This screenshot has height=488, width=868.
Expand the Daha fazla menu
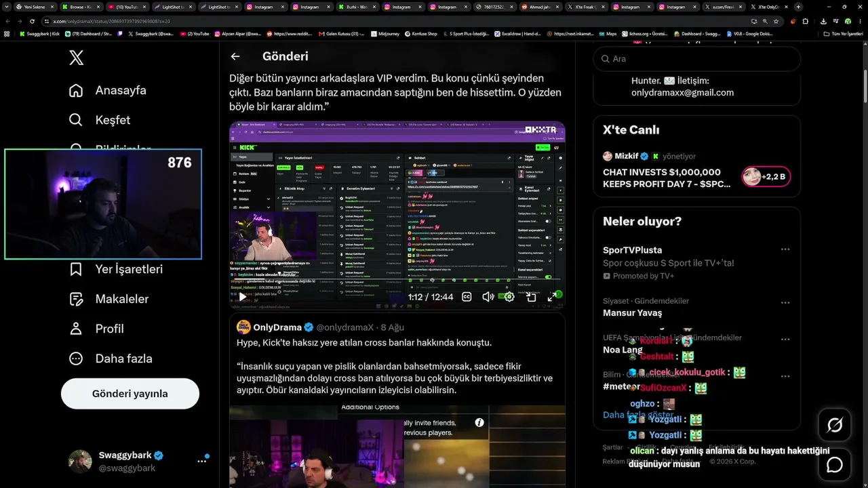(111, 359)
